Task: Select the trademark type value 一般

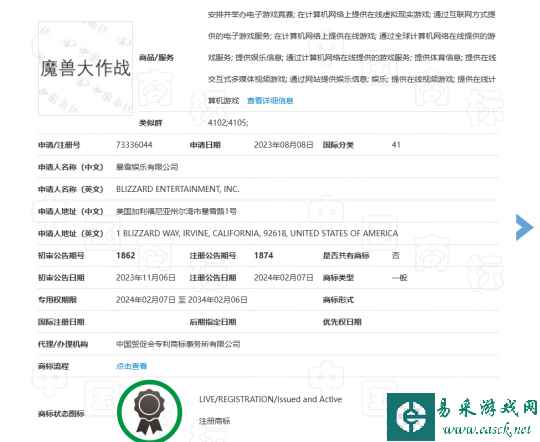Action: [x=399, y=277]
